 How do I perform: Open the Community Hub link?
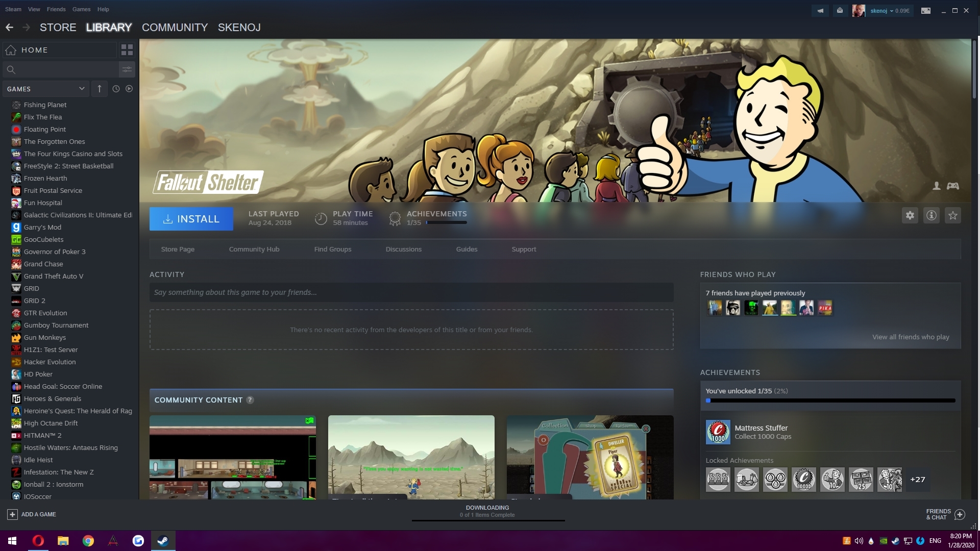[x=254, y=249]
